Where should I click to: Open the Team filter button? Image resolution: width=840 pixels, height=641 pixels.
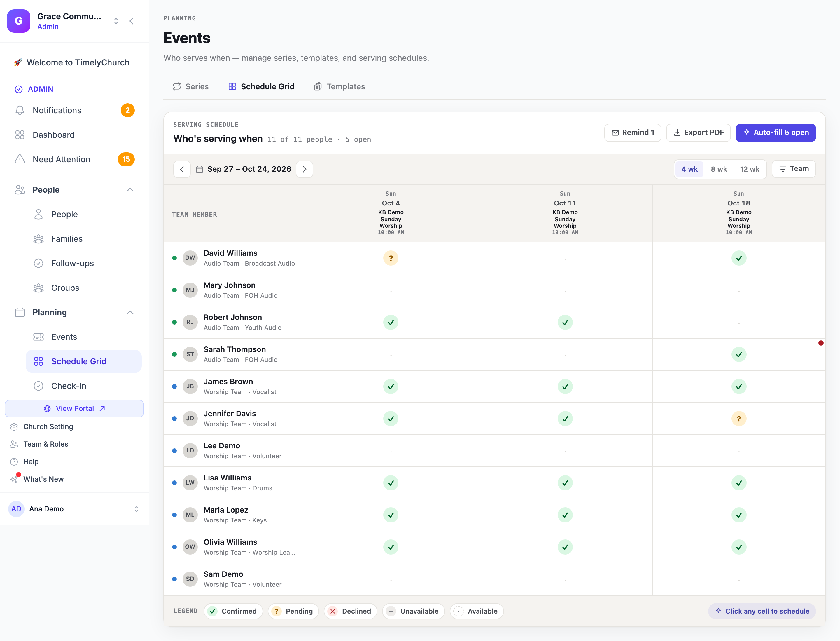tap(794, 169)
